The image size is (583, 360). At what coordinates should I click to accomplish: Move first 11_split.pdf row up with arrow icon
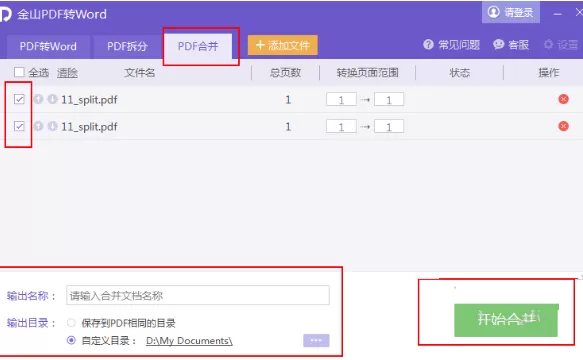[x=38, y=99]
